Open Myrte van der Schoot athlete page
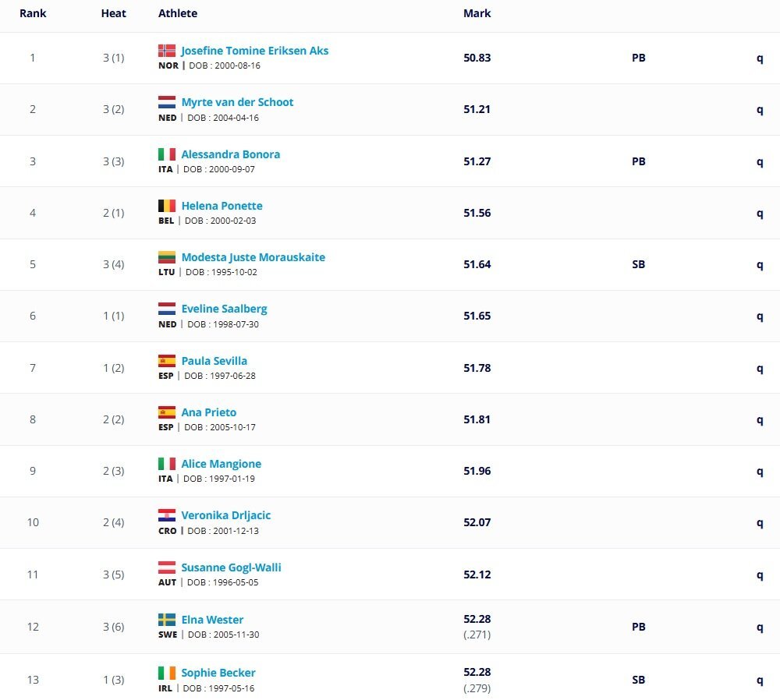Image resolution: width=780 pixels, height=700 pixels. coord(237,102)
